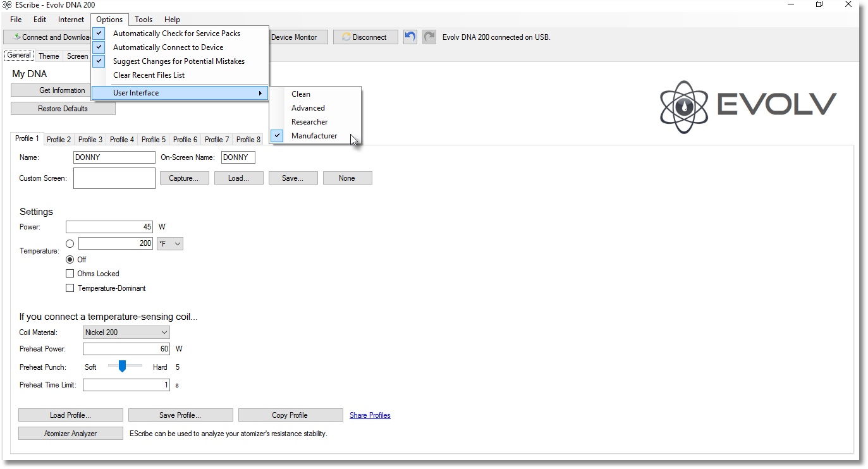Click the EScribe app icon in title bar
This screenshot has width=868, height=469.
coord(7,5)
